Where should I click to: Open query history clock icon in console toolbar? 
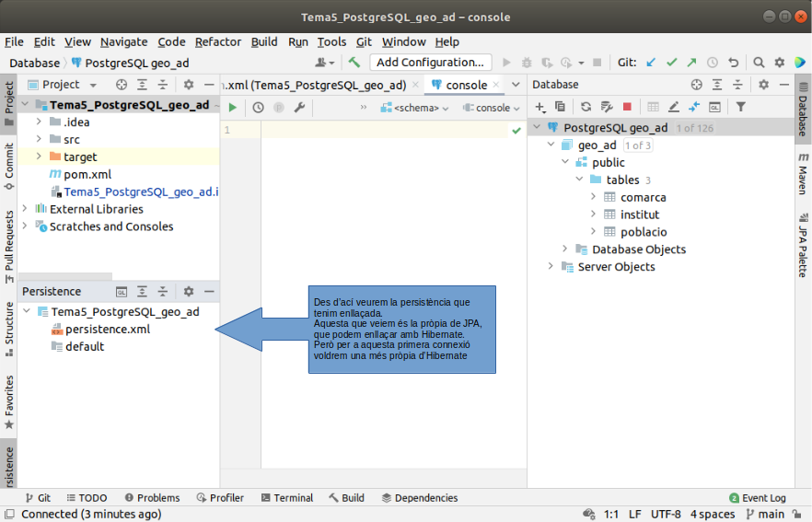[x=258, y=107]
